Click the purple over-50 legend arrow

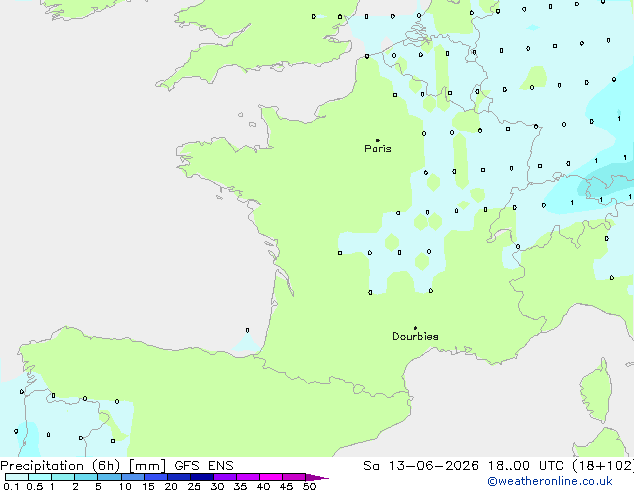(x=317, y=477)
